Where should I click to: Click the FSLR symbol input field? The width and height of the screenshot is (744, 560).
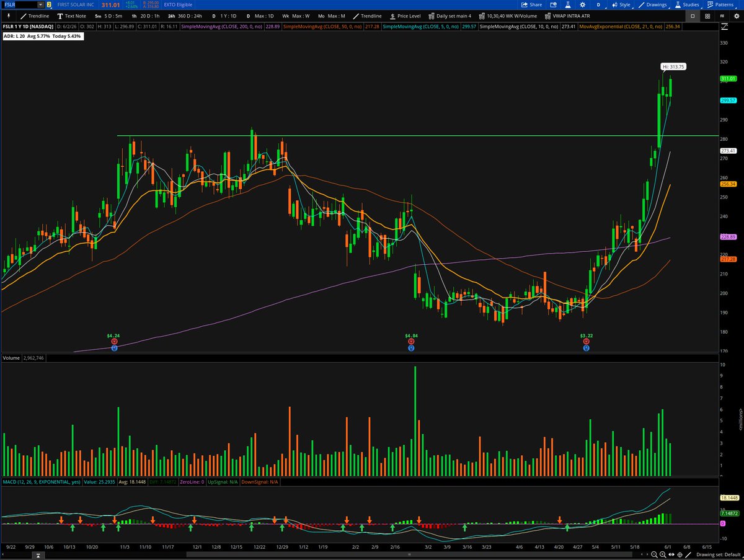click(20, 4)
